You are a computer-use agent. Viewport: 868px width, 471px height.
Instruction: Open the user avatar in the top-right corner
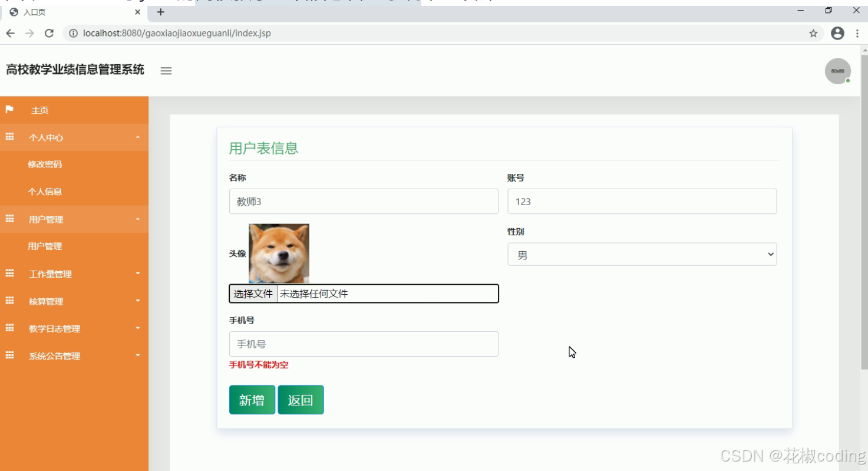(837, 71)
